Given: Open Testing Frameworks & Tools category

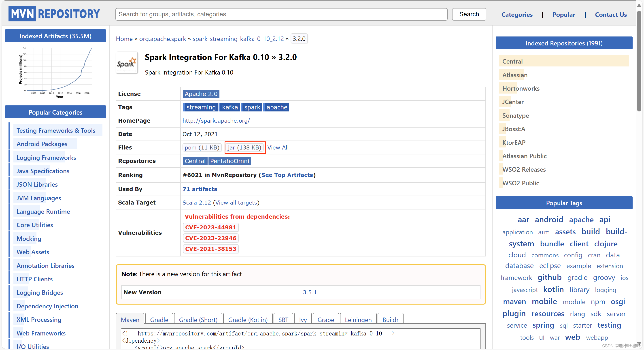Looking at the screenshot, I should click(x=56, y=130).
